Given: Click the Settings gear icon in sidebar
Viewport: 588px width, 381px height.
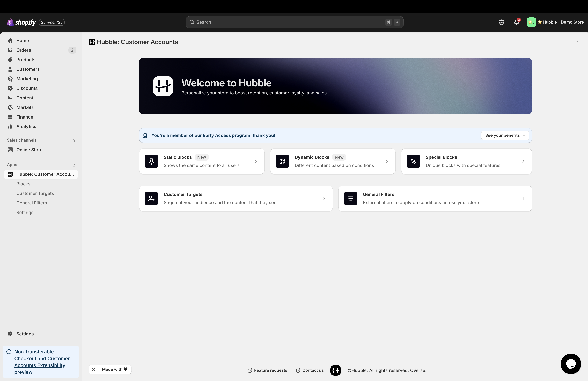Looking at the screenshot, I should 10,334.
